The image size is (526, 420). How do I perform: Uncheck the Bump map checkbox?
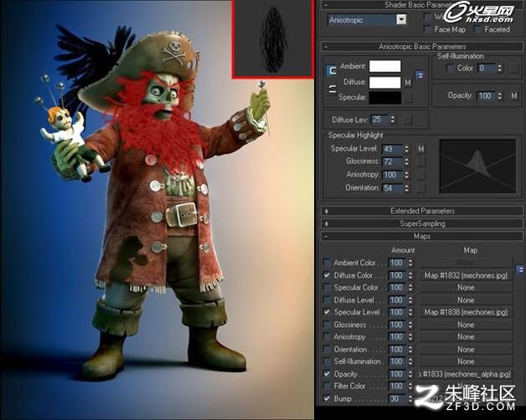point(327,398)
